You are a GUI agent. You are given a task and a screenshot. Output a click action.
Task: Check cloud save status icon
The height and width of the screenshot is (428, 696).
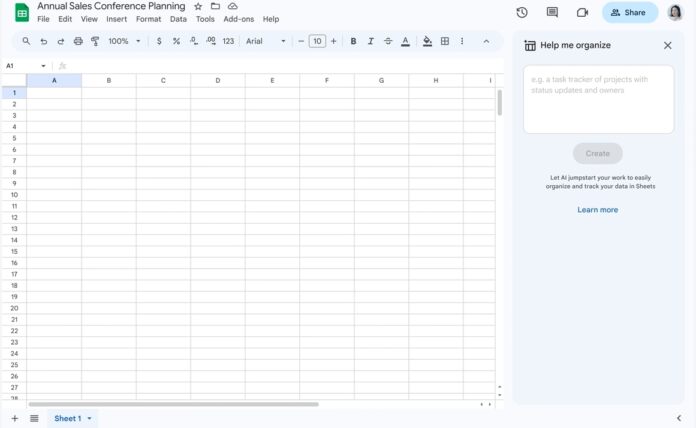click(x=233, y=6)
